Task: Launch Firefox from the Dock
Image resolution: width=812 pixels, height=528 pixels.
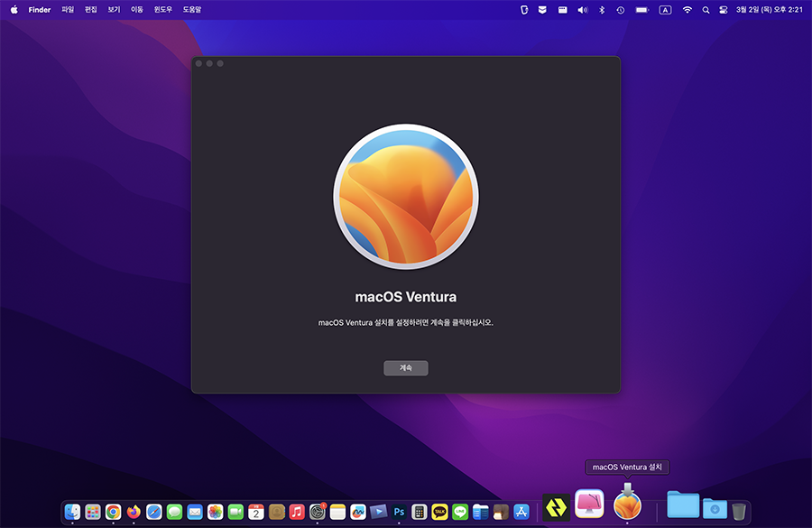Action: pyautogui.click(x=134, y=512)
